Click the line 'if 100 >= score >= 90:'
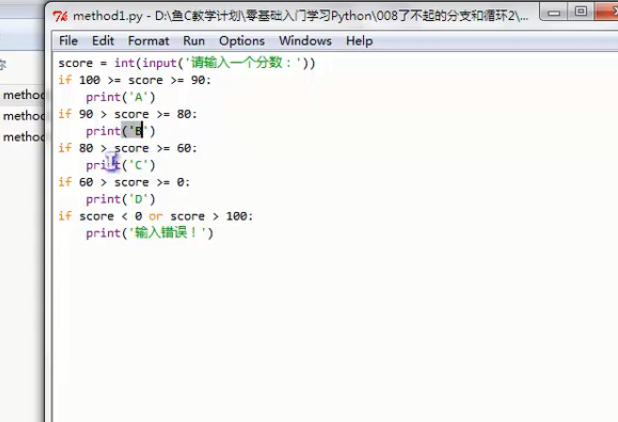This screenshot has width=618, height=422. tap(135, 80)
